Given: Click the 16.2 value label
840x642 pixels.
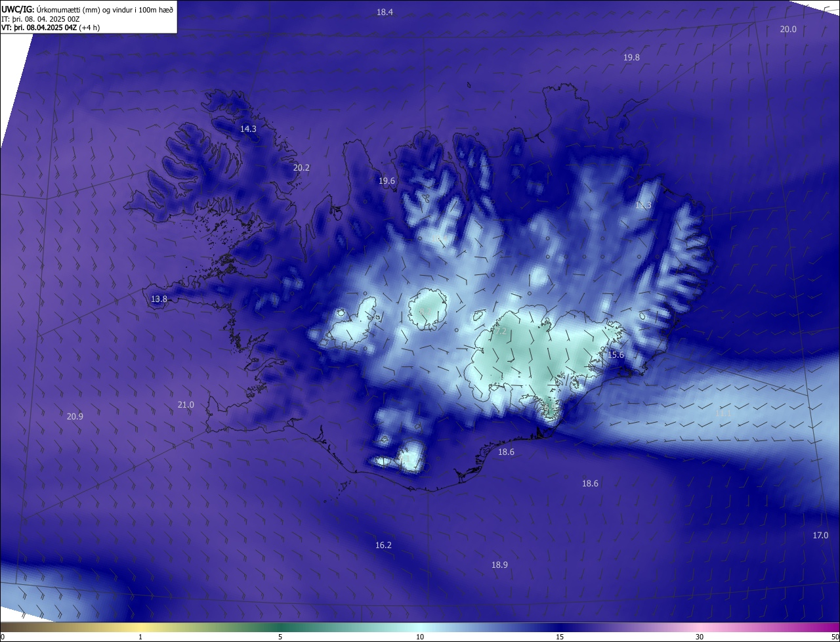Looking at the screenshot, I should coord(383,546).
